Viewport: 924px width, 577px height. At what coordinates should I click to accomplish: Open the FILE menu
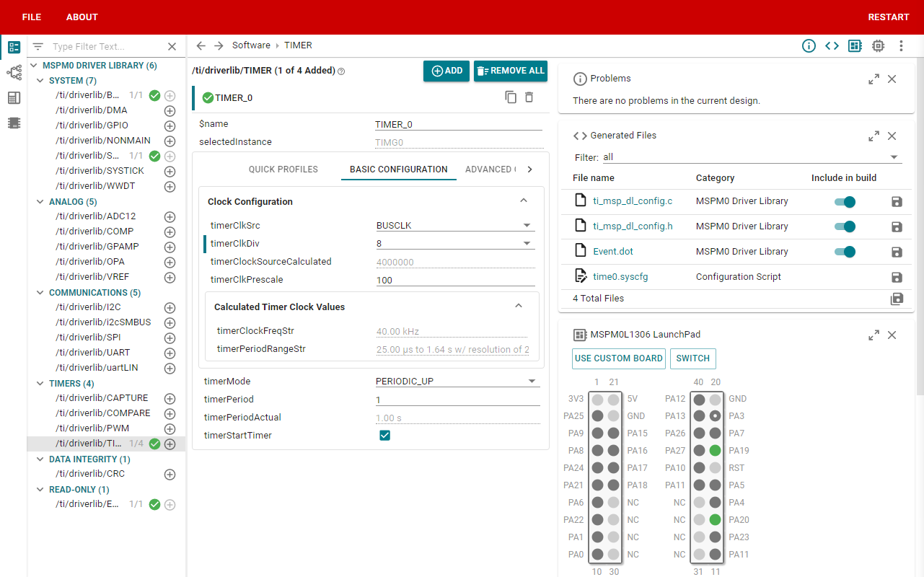(x=32, y=17)
